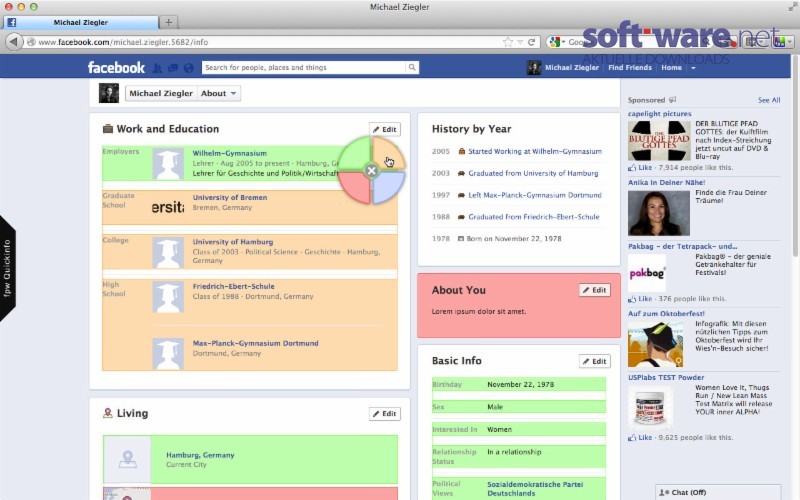
Task: Click the Blutige Pfad Gottes ad image
Action: [x=659, y=141]
